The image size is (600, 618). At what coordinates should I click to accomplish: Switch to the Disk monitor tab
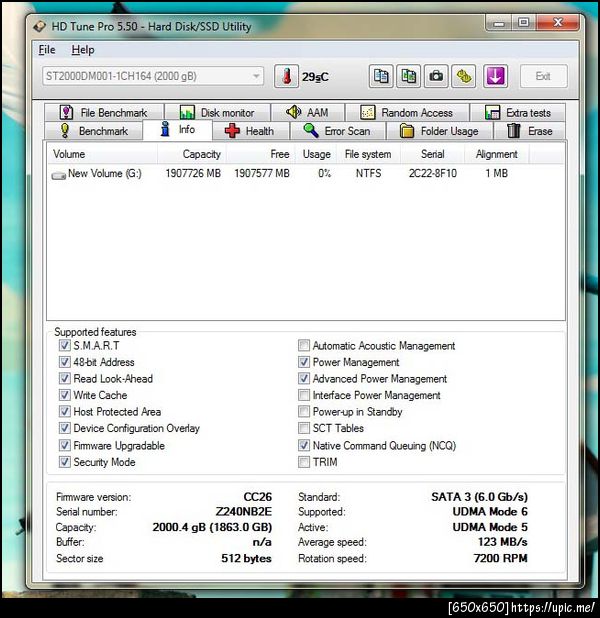(217, 113)
